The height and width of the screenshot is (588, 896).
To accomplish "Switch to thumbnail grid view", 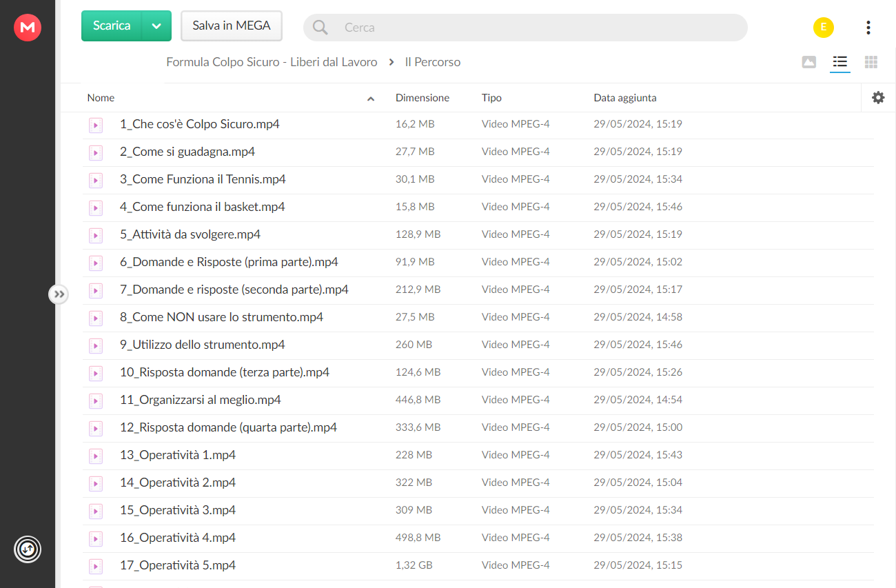I will pos(871,62).
